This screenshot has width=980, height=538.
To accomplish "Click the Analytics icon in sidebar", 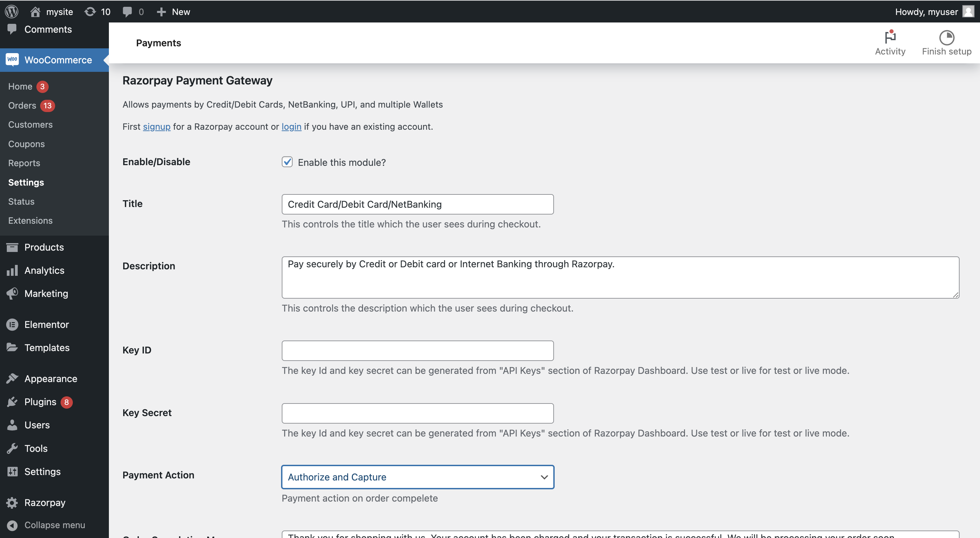I will (12, 271).
